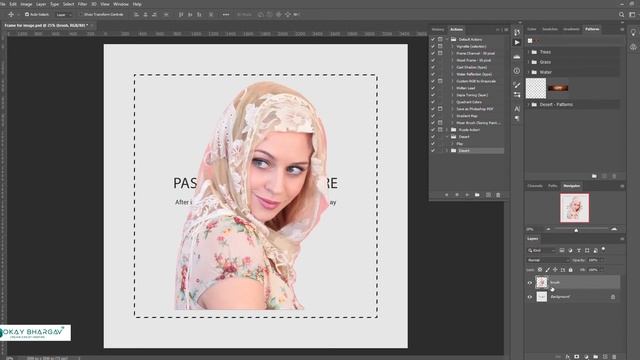Viewport: 640px width, 360px height.
Task: Click the play button in collapsed panel strip
Action: coord(517,42)
